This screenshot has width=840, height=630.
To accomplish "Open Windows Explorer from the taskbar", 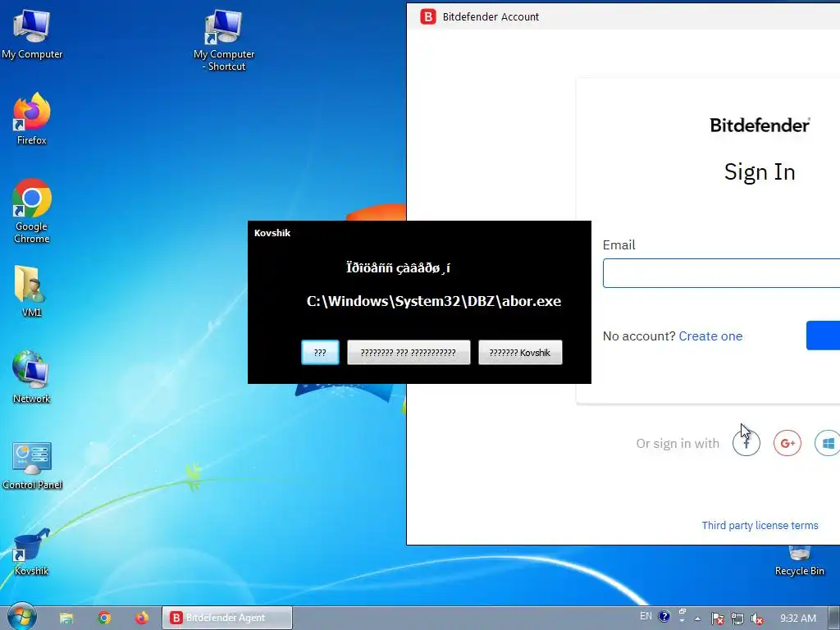I will (x=66, y=619).
